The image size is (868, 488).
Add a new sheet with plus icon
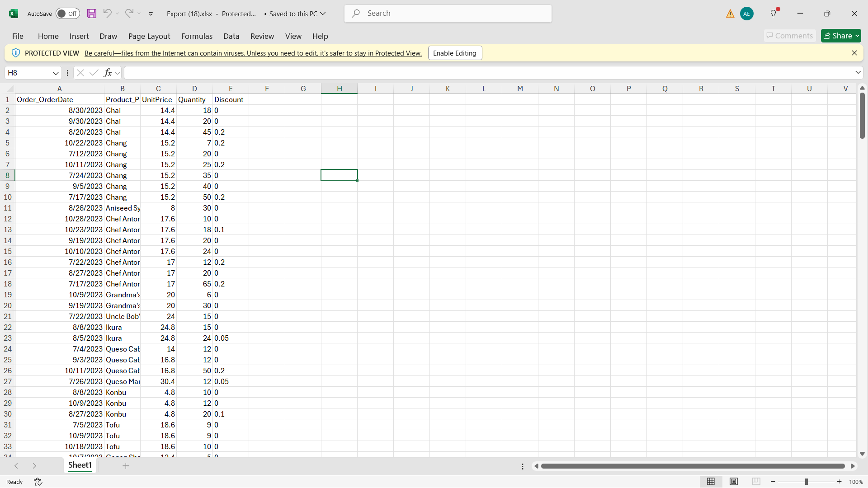click(126, 466)
